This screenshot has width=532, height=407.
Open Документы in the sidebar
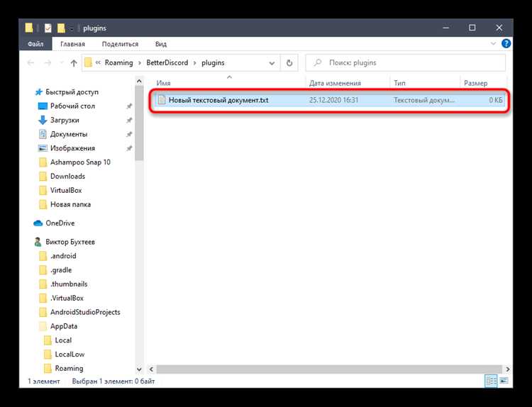69,134
